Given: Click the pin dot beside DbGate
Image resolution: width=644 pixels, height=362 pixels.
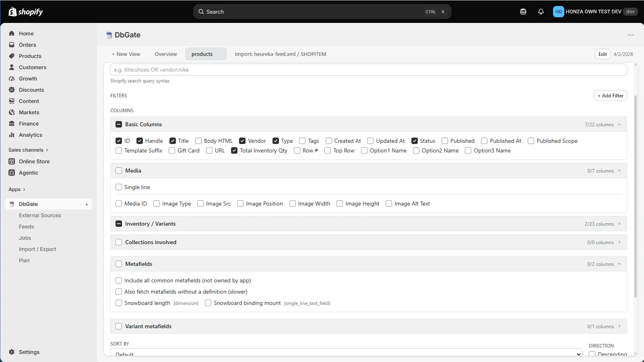Looking at the screenshot, I should 87,204.
